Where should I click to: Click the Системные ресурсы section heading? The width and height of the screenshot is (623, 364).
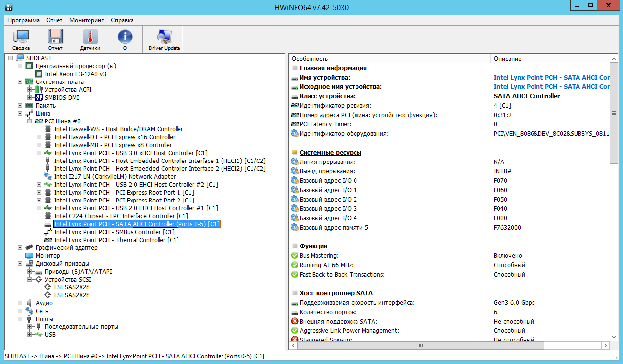point(330,153)
